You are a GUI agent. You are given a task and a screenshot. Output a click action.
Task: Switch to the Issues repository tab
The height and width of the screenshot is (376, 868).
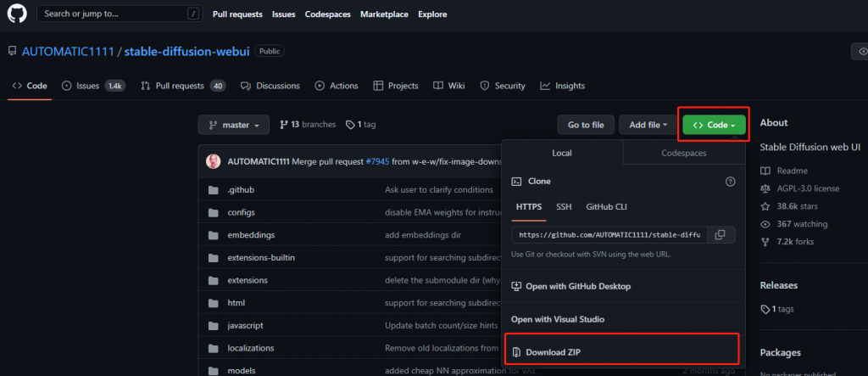pos(93,86)
